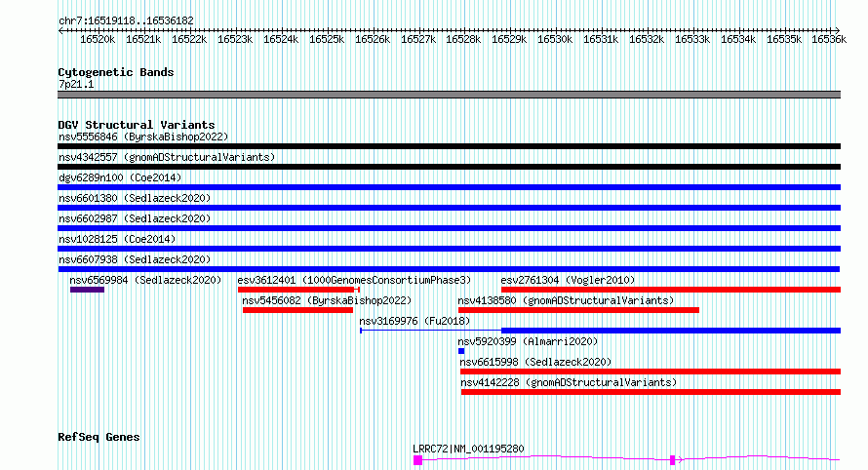Screen dimensions: 868x470
Task: Open nsv4138580 (gnomADStructuralVariants) label
Action: point(566,300)
